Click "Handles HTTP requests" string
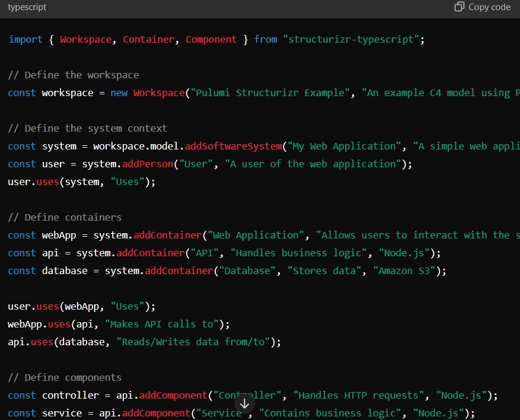The width and height of the screenshot is (520, 420). point(358,396)
